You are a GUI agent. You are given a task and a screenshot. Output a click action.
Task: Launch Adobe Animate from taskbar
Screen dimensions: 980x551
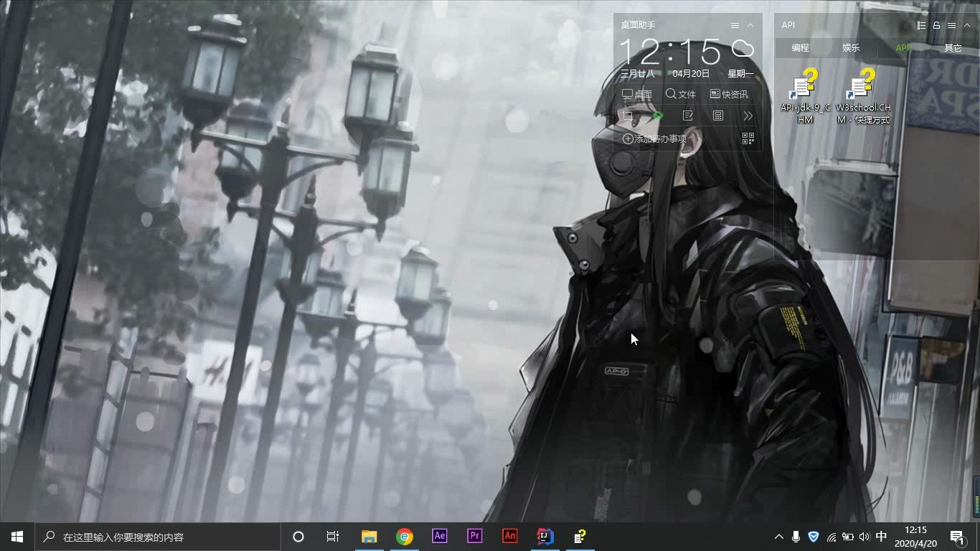click(509, 537)
